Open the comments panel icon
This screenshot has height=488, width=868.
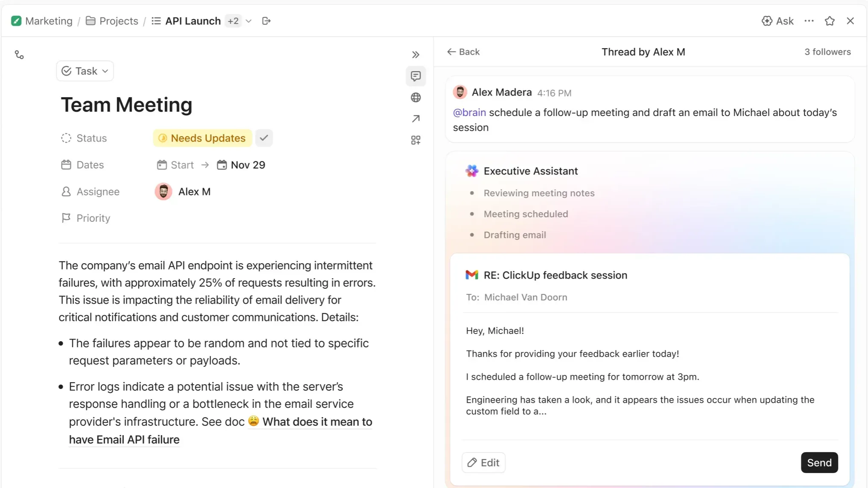[x=415, y=76]
